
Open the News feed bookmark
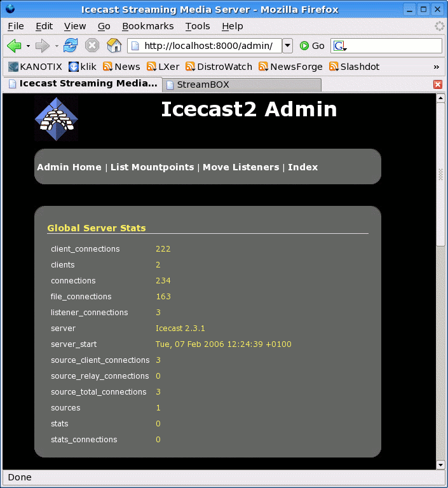pos(121,67)
